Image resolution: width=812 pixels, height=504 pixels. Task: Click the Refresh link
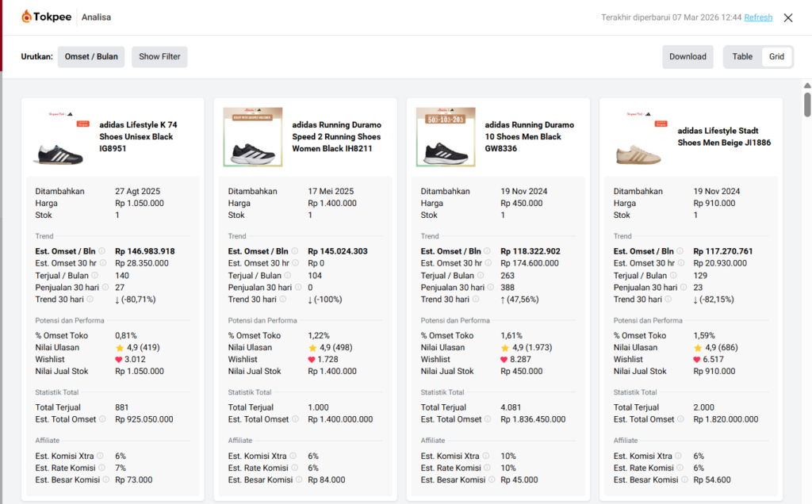pos(758,17)
